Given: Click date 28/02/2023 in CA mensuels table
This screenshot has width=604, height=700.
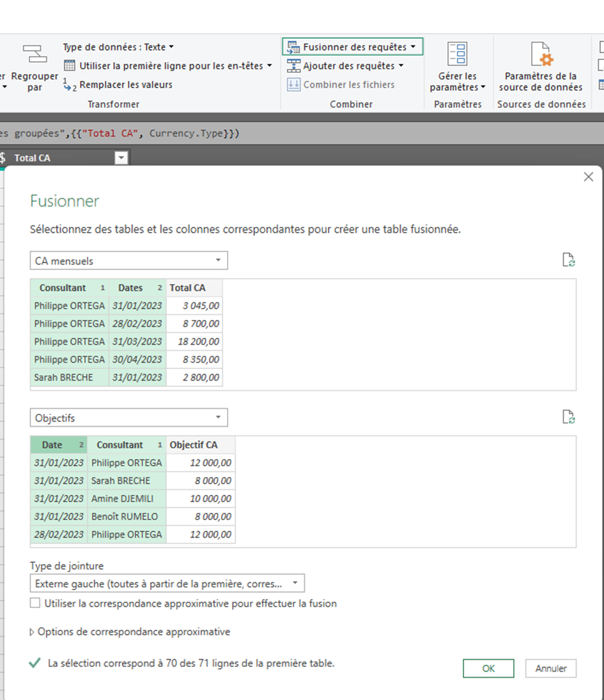Looking at the screenshot, I should [x=137, y=324].
